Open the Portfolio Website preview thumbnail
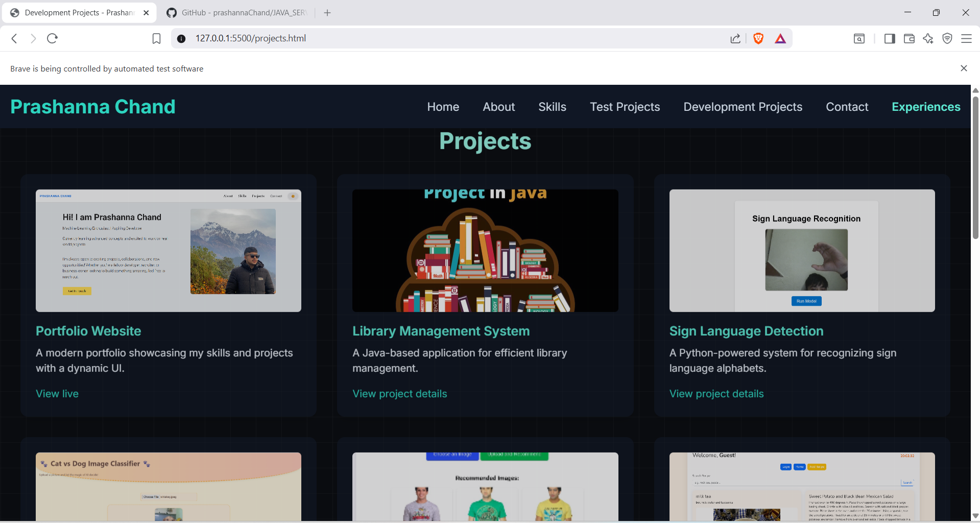This screenshot has width=980, height=523. click(x=169, y=251)
